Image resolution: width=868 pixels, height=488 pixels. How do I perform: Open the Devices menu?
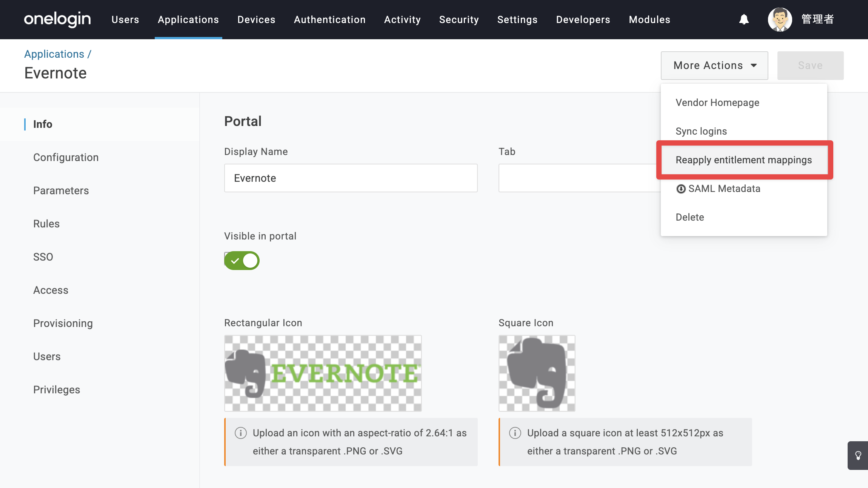click(256, 20)
